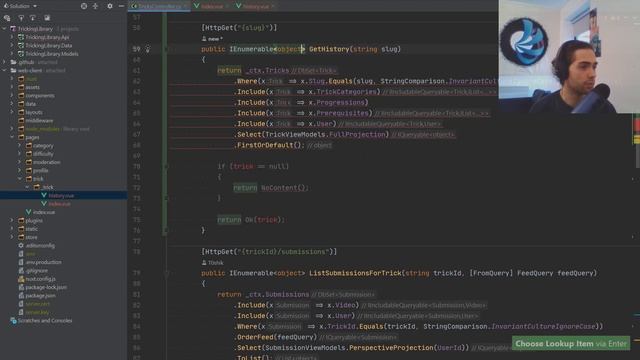Select the layouts folder
Screen dimensions: 640x360
point(30,112)
